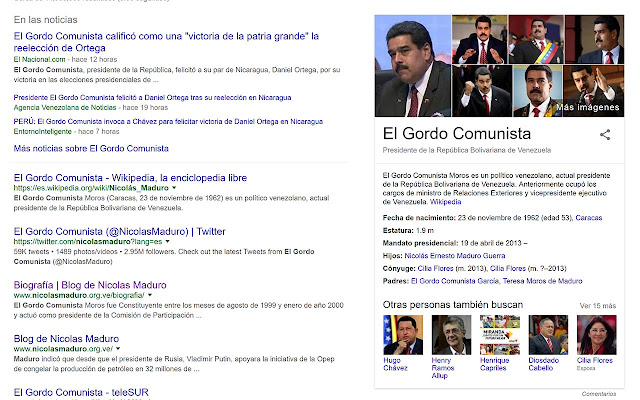This screenshot has height=400, width=640.
Task: Click El Gordo Comunista García parent link
Action: pyautogui.click(x=455, y=281)
